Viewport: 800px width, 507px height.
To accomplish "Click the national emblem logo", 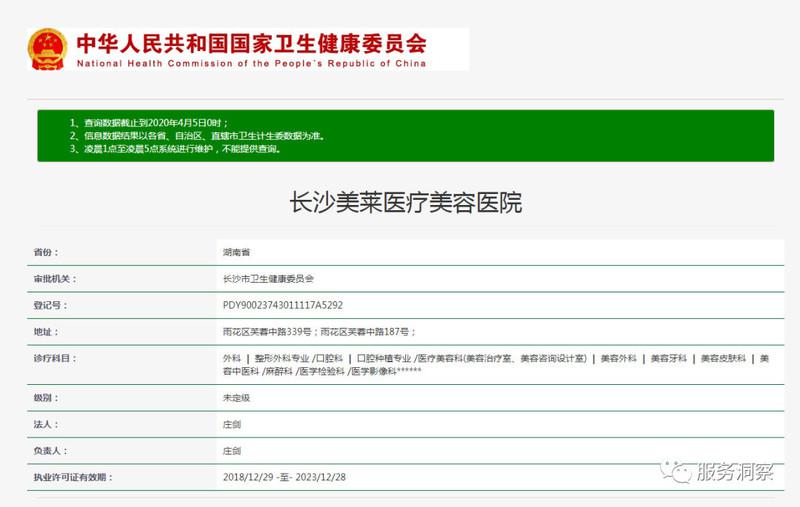I will tap(47, 48).
